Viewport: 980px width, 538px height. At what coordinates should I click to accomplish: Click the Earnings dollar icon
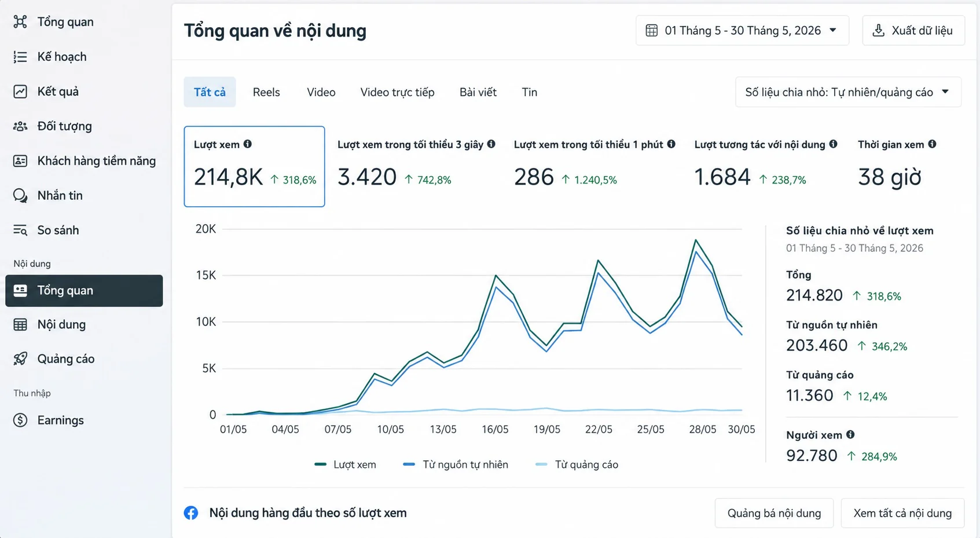click(x=20, y=420)
